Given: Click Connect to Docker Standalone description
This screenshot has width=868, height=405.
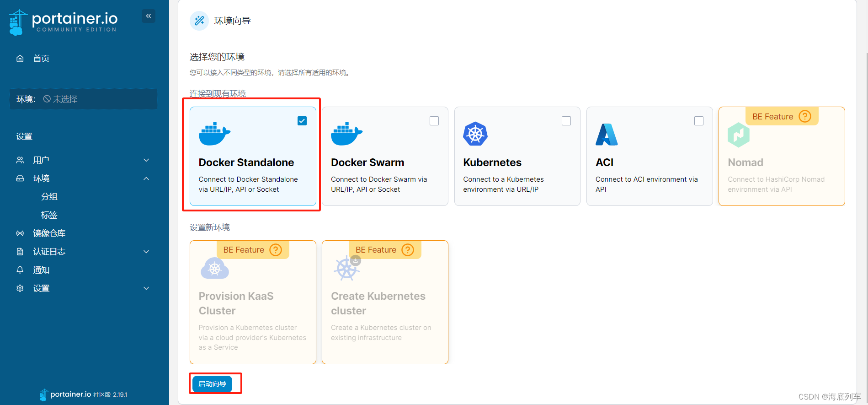Looking at the screenshot, I should [x=248, y=184].
